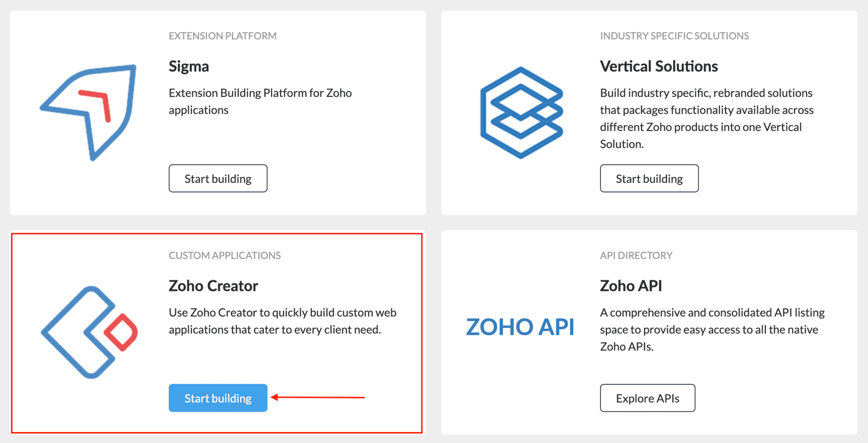This screenshot has width=868, height=443.
Task: Click the 'Build industry specific, rebranded solutions' description
Action: pyautogui.click(x=707, y=119)
